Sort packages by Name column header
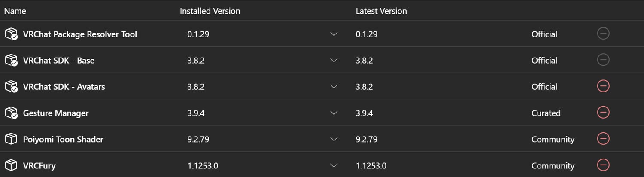Screen dimensions: 644x177 pyautogui.click(x=15, y=11)
